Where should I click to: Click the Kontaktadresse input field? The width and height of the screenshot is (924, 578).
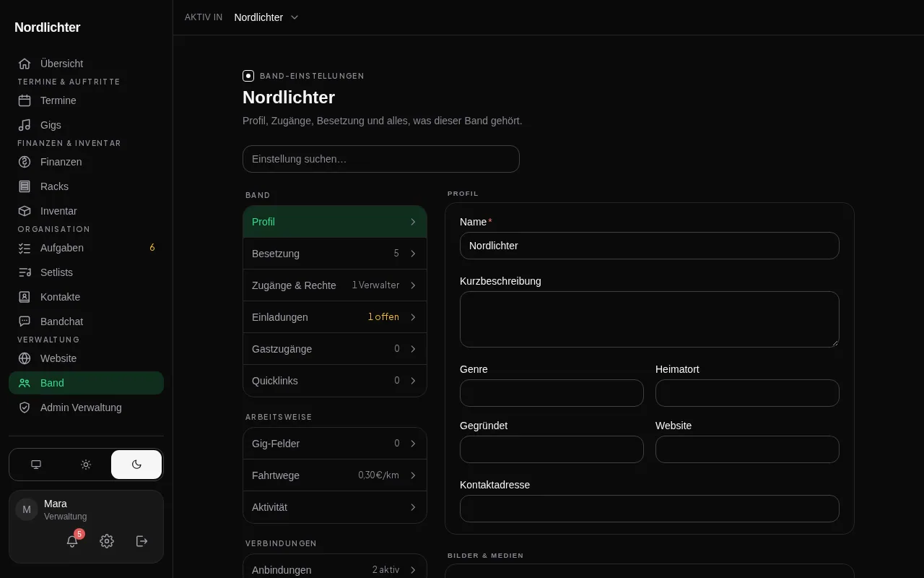(650, 509)
